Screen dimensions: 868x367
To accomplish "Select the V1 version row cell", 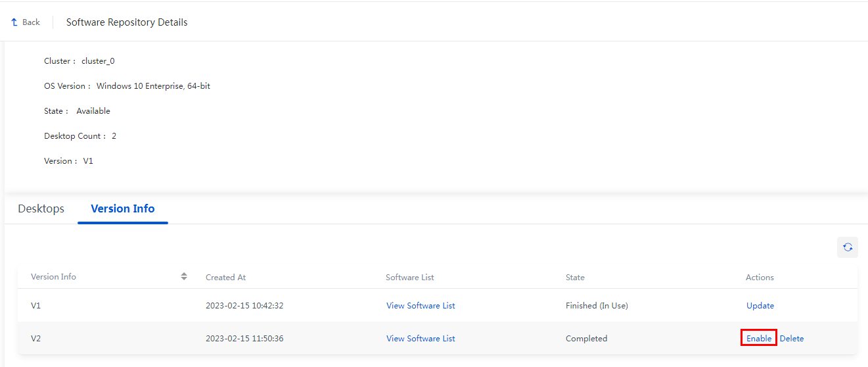I will point(35,306).
